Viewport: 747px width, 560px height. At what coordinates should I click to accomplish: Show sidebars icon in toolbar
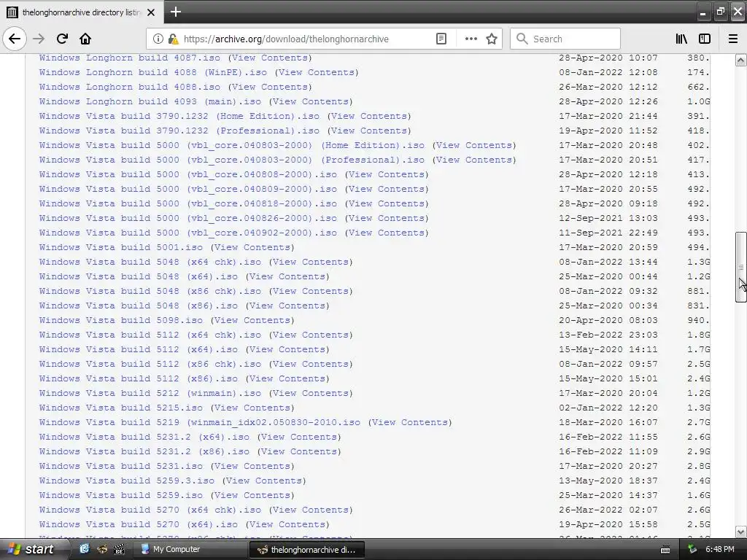coord(705,39)
